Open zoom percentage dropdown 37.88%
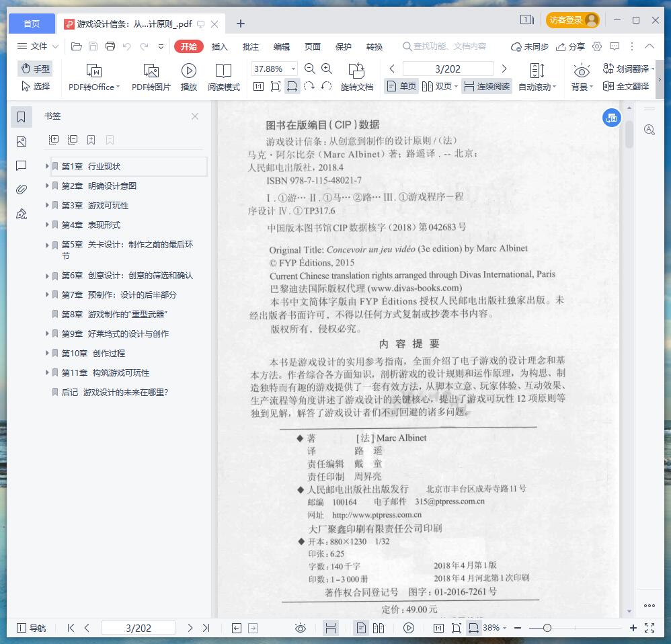This screenshot has height=644, width=671. (x=294, y=69)
